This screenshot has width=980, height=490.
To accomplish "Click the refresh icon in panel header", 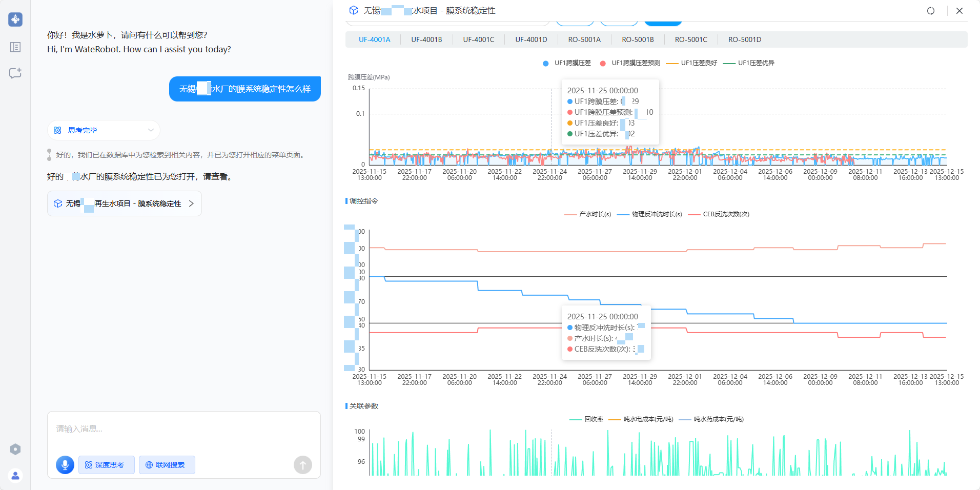I will pyautogui.click(x=931, y=11).
